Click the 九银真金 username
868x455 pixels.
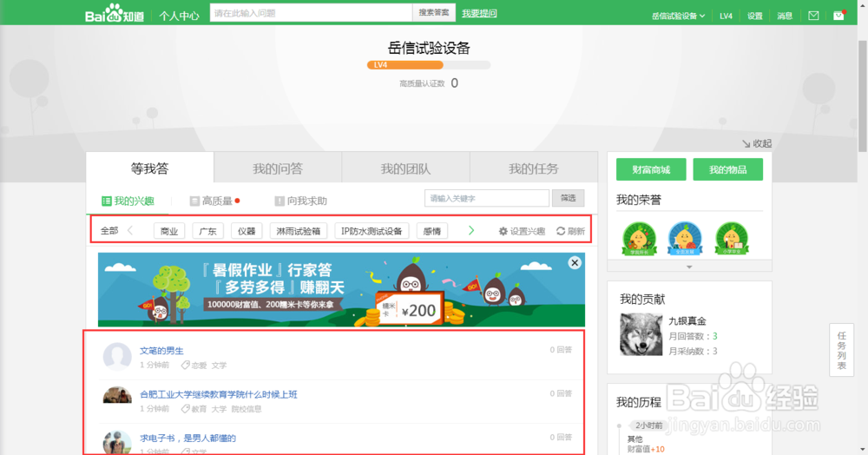pos(687,321)
